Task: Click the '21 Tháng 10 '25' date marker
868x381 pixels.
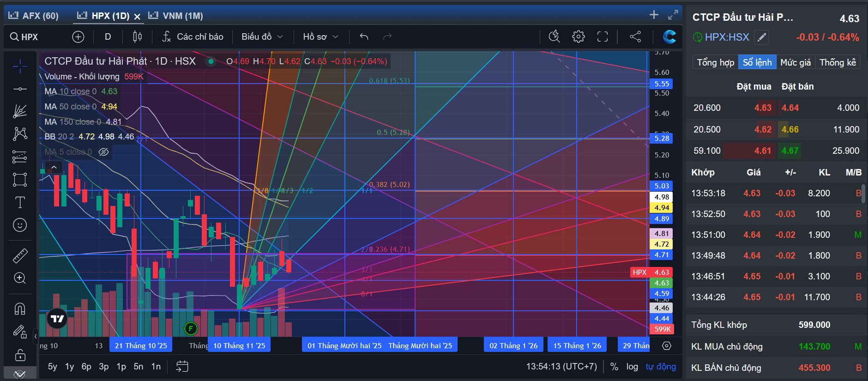Action: [x=141, y=345]
